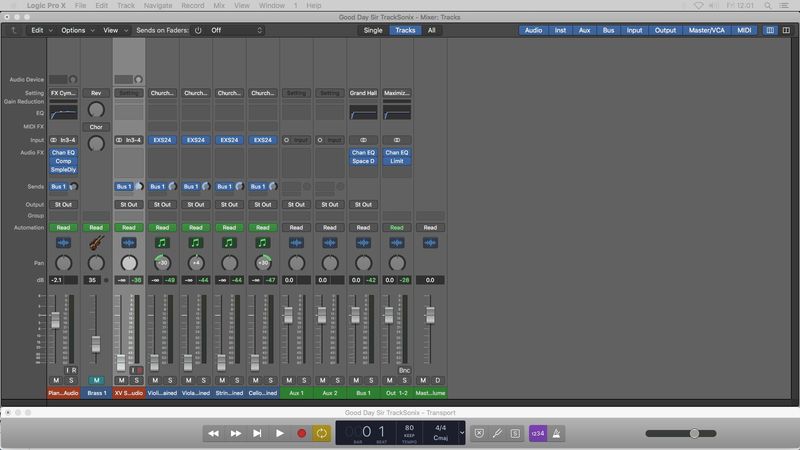
Task: Toggle the Master/VCA filter button
Action: (x=707, y=30)
